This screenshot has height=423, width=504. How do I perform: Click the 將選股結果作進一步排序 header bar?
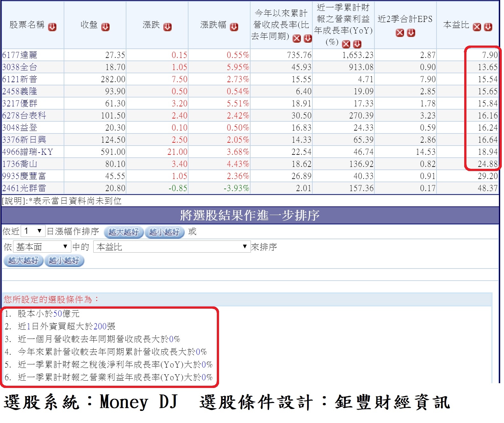point(250,216)
